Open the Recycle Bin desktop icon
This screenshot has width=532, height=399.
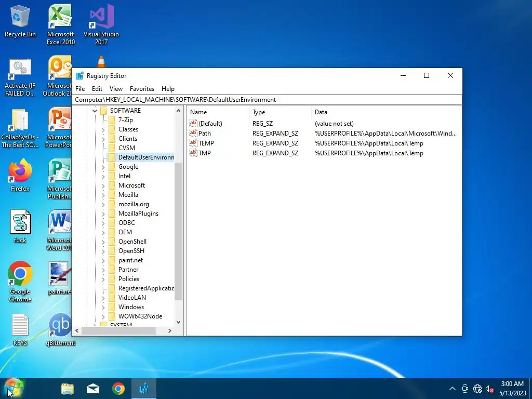point(20,21)
